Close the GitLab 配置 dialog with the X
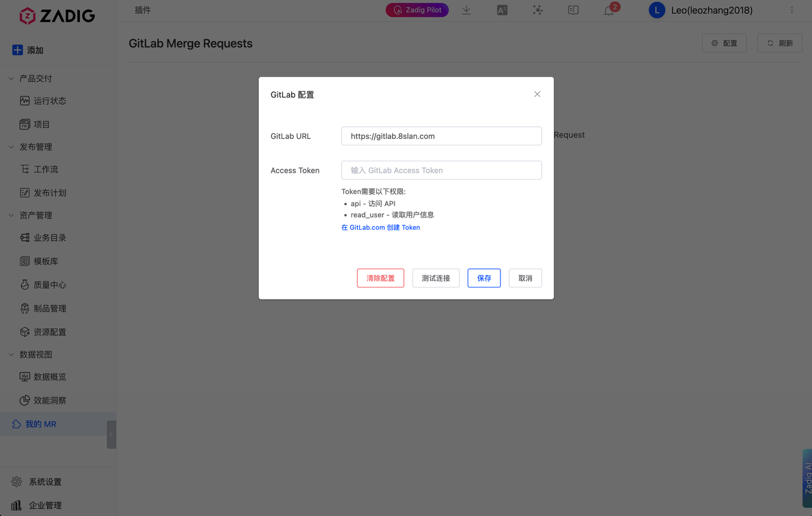Viewport: 812px width, 516px height. pos(537,94)
